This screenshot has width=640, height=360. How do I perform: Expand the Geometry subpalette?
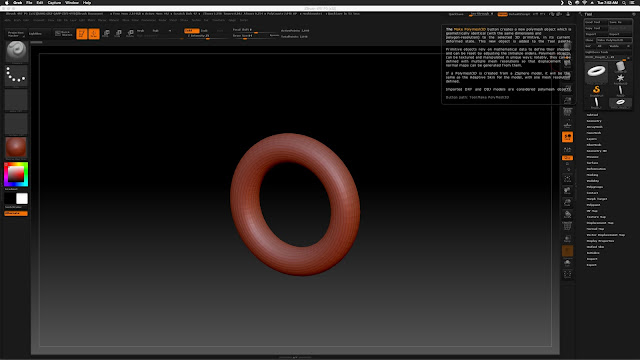click(594, 121)
